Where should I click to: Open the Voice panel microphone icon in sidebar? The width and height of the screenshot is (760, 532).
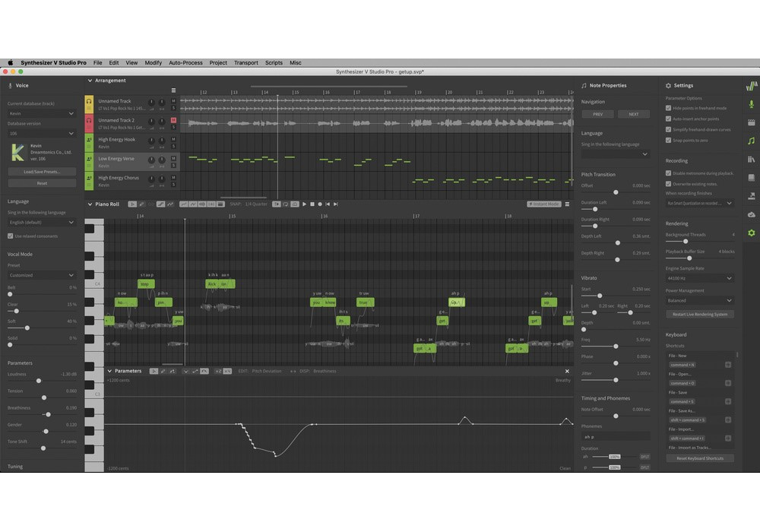(x=752, y=103)
